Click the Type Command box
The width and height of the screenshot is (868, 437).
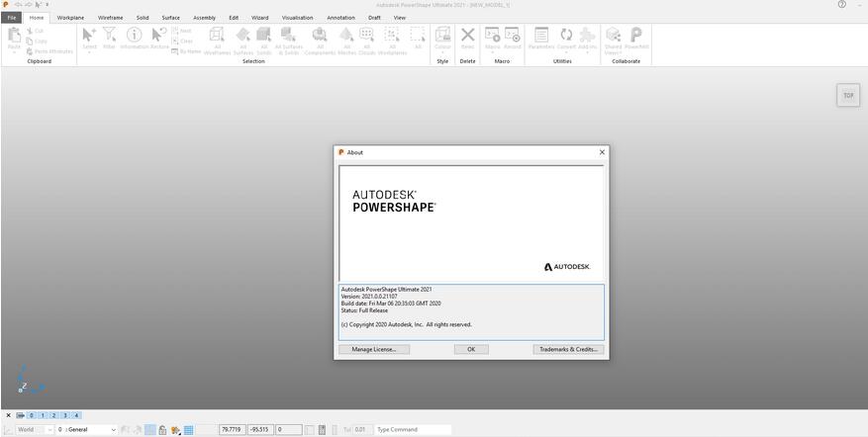click(413, 429)
